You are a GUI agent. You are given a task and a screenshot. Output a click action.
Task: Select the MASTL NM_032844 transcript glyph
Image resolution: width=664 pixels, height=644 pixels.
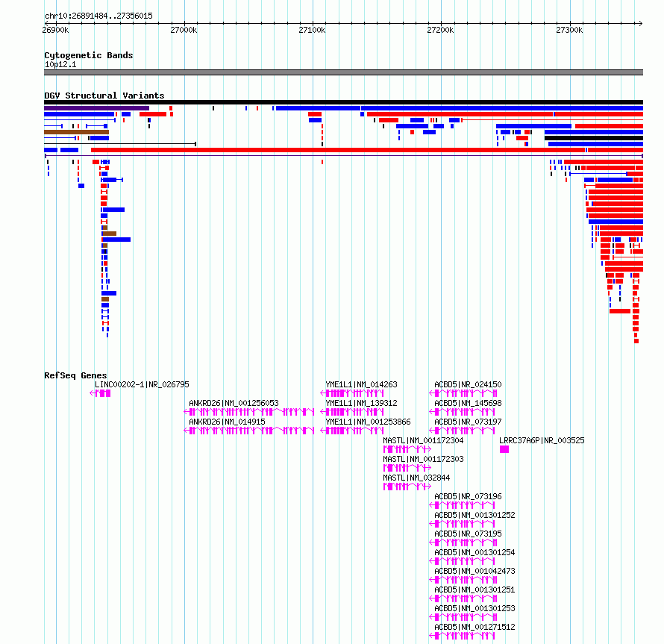click(x=407, y=487)
